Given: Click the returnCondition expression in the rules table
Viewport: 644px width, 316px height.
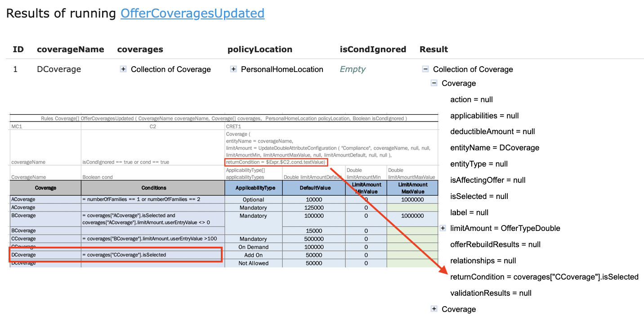Looking at the screenshot, I should (276, 162).
